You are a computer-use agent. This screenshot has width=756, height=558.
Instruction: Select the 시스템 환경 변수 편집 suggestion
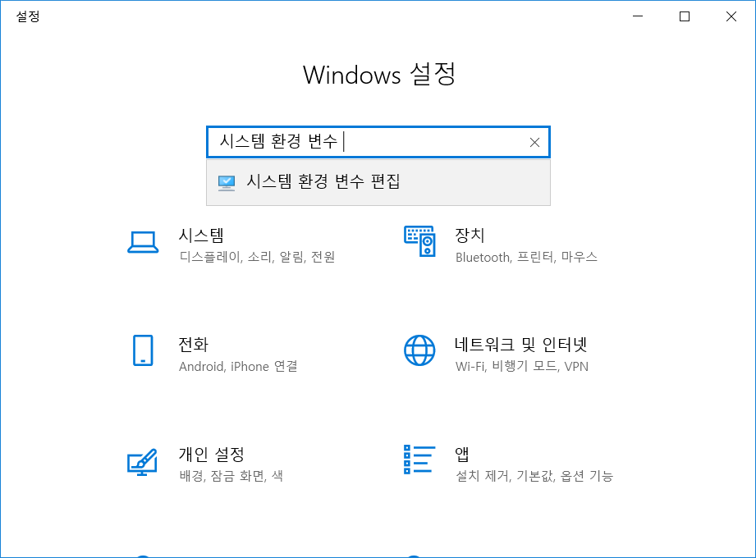378,183
